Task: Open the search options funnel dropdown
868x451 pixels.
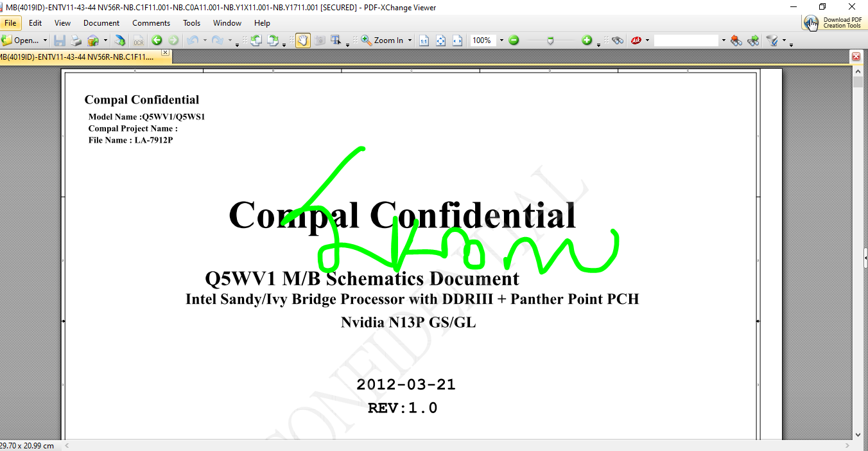Action: pos(784,40)
